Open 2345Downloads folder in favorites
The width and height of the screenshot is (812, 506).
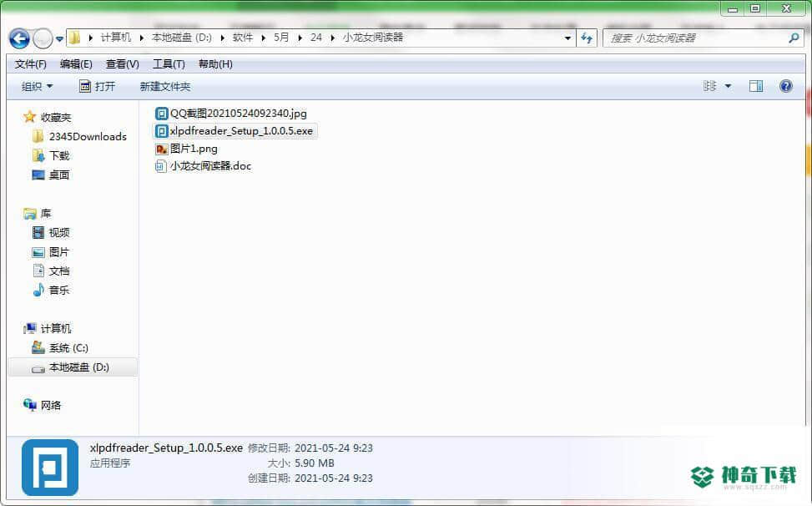88,137
